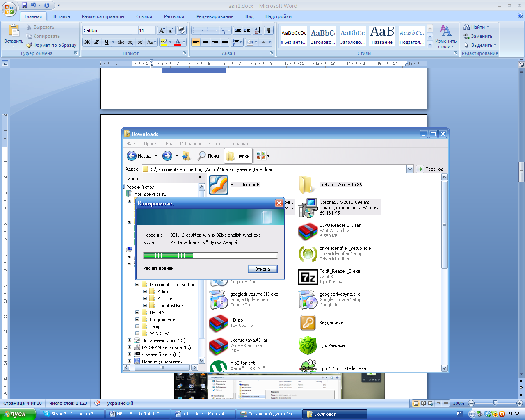Open the Разметка страницы tab
Screen dimensions: 525x420
[x=103, y=16]
